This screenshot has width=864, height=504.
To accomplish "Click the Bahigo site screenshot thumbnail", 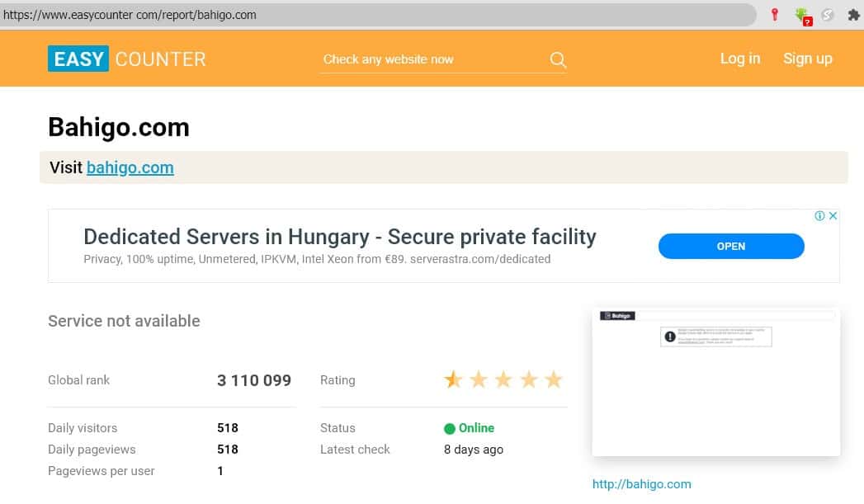I will pyautogui.click(x=715, y=381).
